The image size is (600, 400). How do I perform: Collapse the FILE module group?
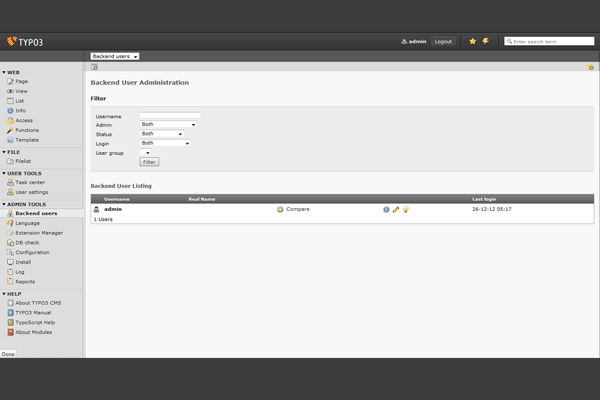point(11,152)
